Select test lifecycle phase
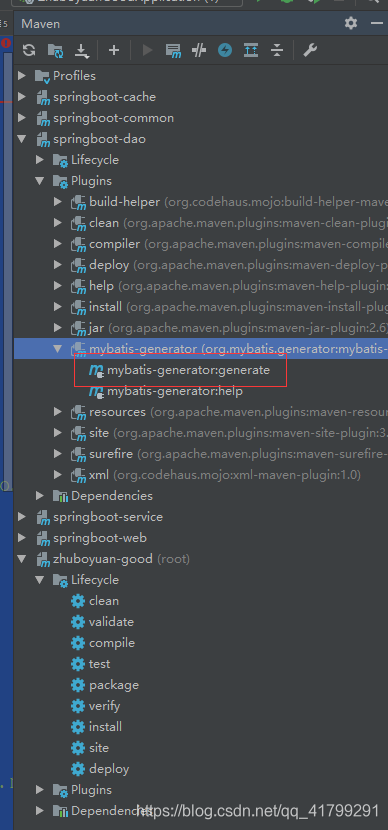 tap(100, 664)
